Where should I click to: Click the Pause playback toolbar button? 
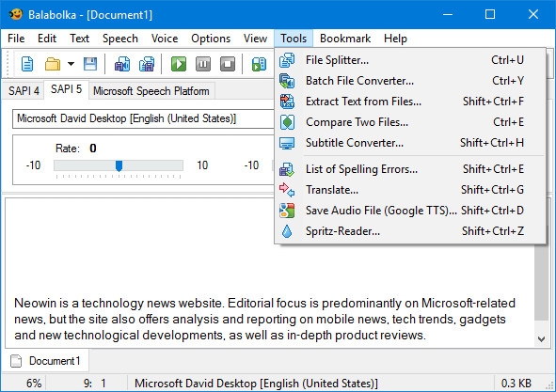(203, 64)
